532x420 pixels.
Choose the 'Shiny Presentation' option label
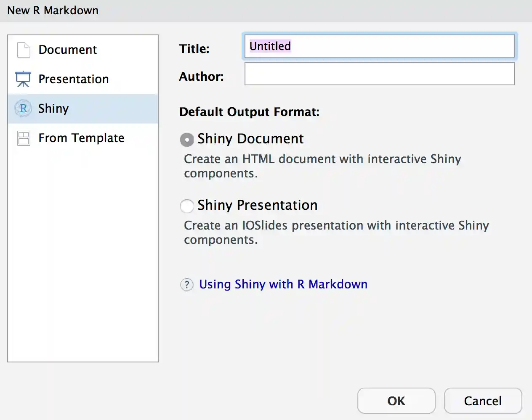257,205
